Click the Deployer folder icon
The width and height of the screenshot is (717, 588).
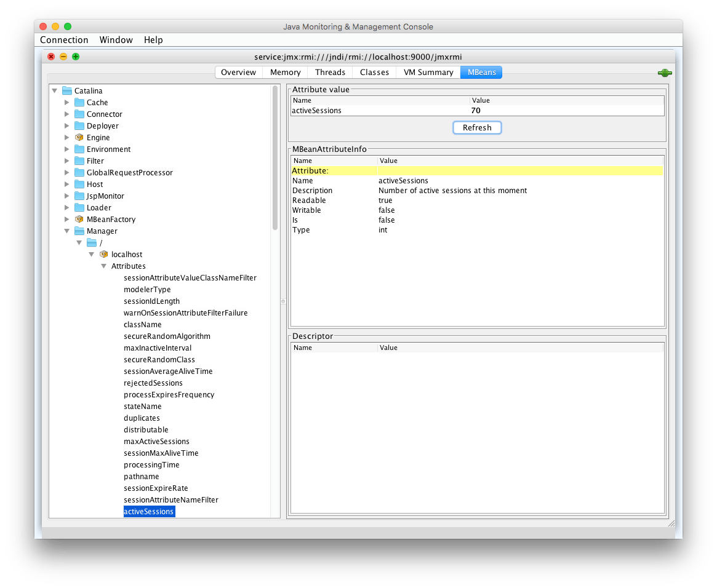(79, 125)
